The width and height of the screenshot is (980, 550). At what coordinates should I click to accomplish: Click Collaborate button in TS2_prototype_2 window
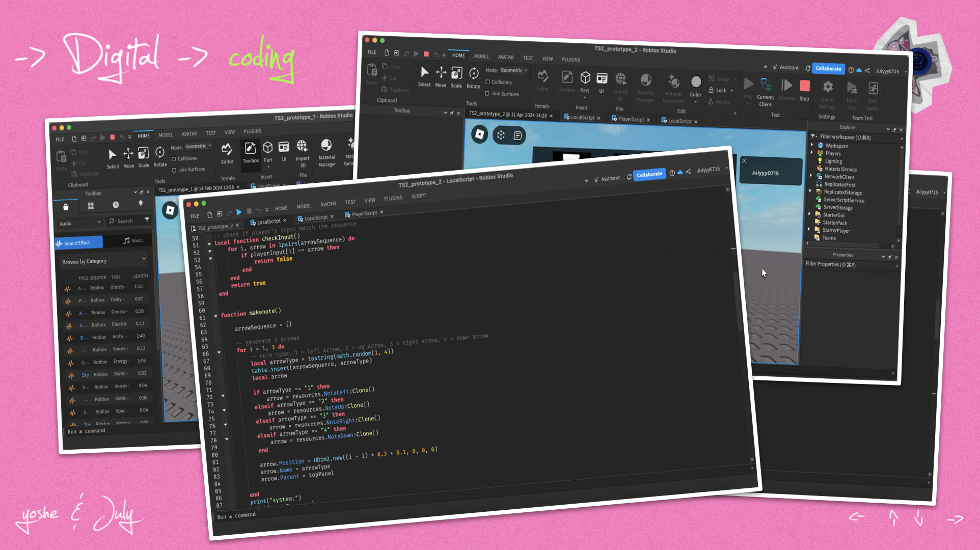828,68
